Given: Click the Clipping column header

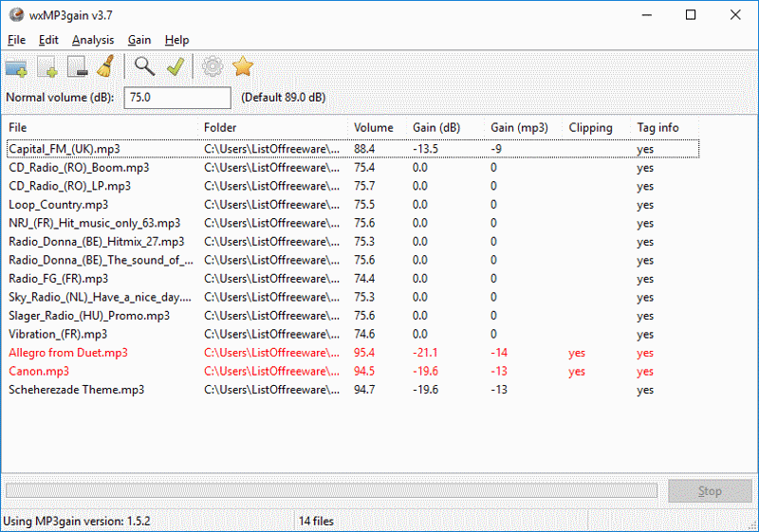Looking at the screenshot, I should click(597, 128).
